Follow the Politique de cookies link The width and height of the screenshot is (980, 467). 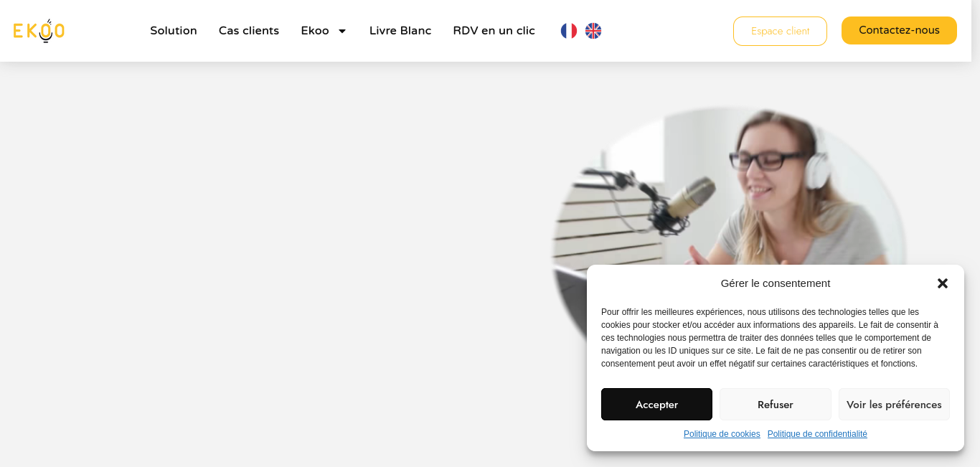722,434
